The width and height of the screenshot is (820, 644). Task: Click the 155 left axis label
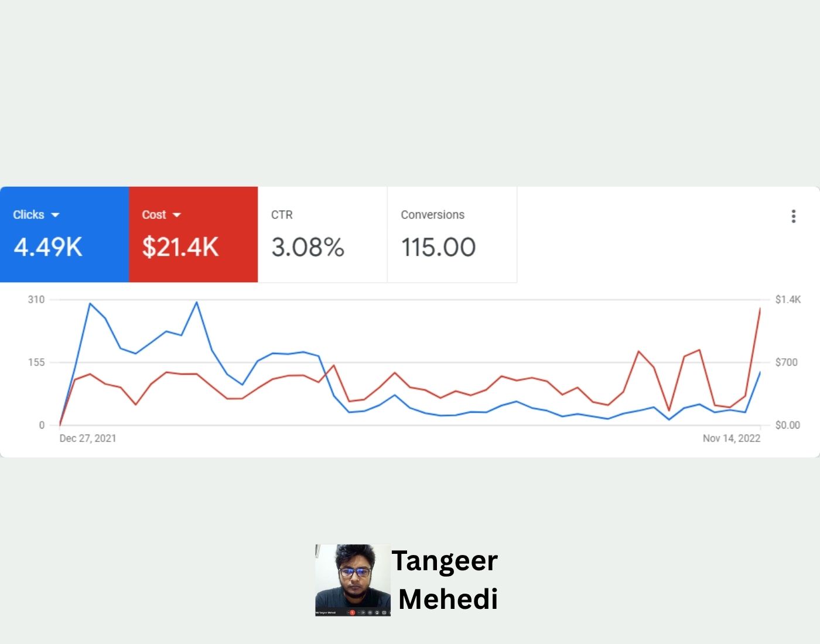tap(36, 362)
